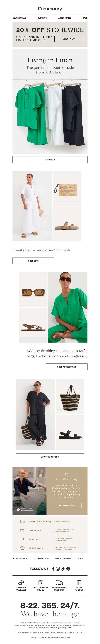
Task: Follow the Unsubscribe here link
Action: 51,632
